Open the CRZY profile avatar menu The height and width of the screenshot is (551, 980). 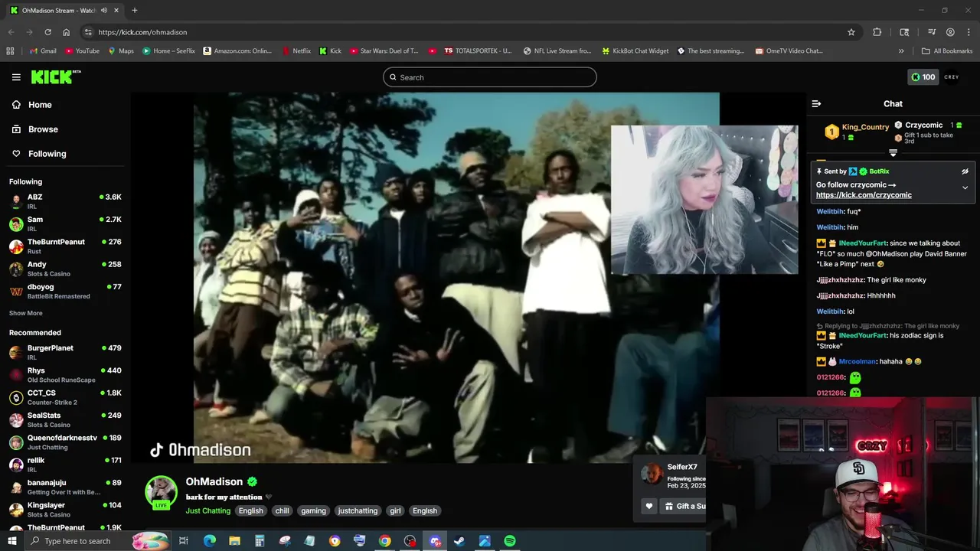coord(952,77)
